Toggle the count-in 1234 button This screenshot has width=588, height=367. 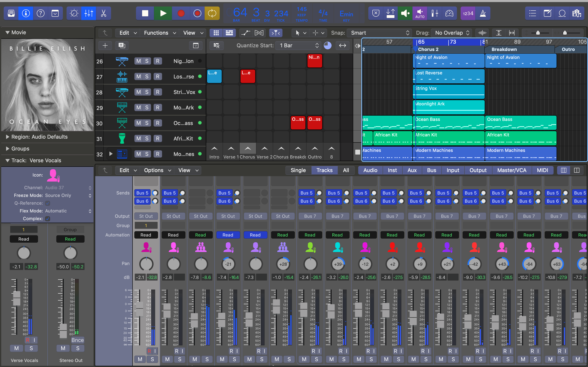(468, 13)
